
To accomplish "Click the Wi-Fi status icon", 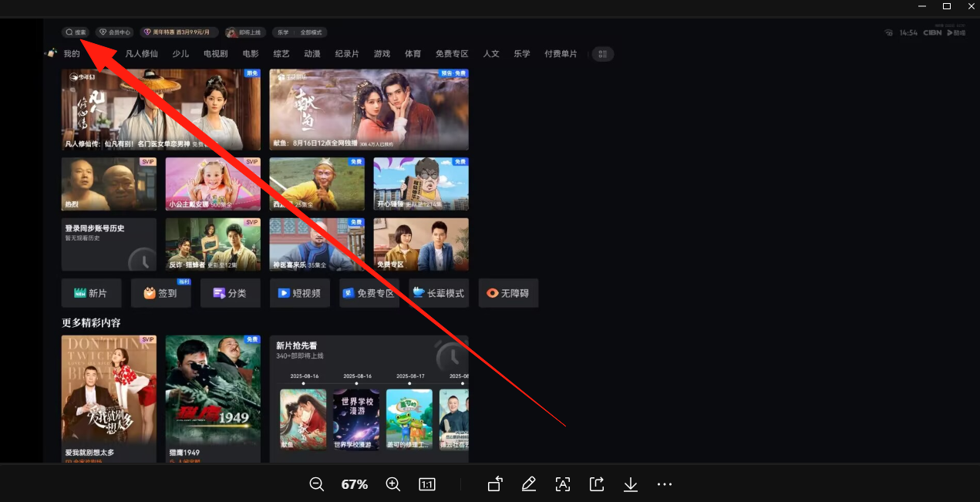I will coord(889,32).
